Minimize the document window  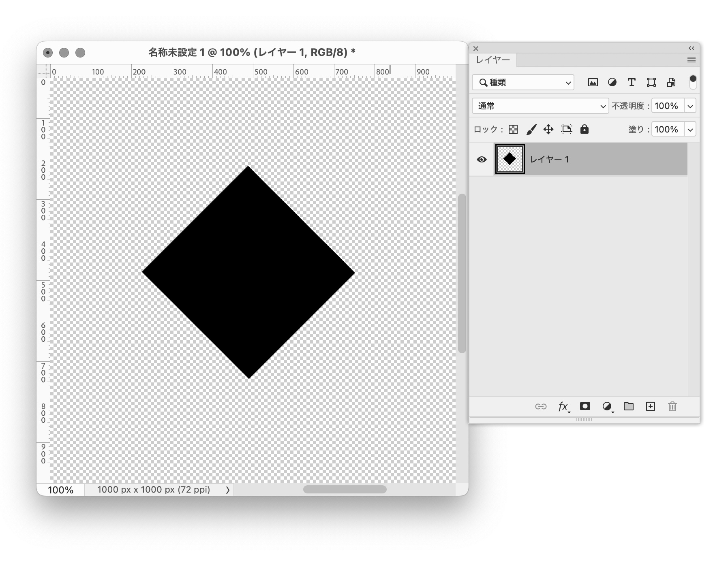coord(64,53)
